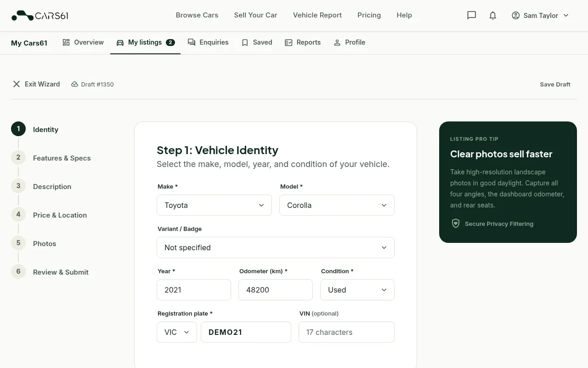
Task: Go to step 2 circle
Action: [18, 158]
